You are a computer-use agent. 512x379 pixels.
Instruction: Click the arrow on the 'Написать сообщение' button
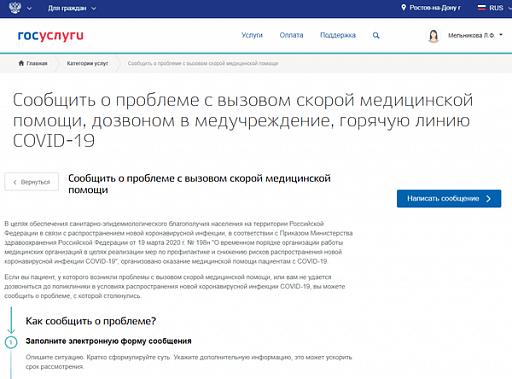(488, 199)
